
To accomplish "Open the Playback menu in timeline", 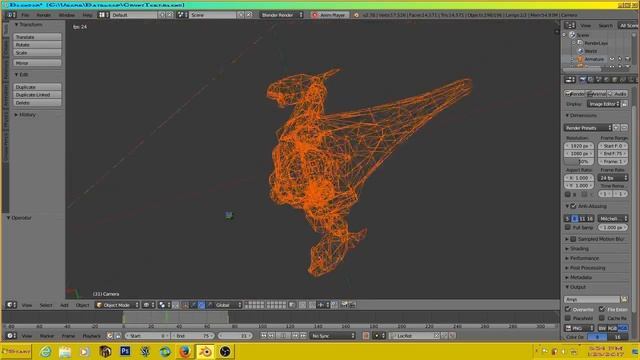I will click(91, 336).
